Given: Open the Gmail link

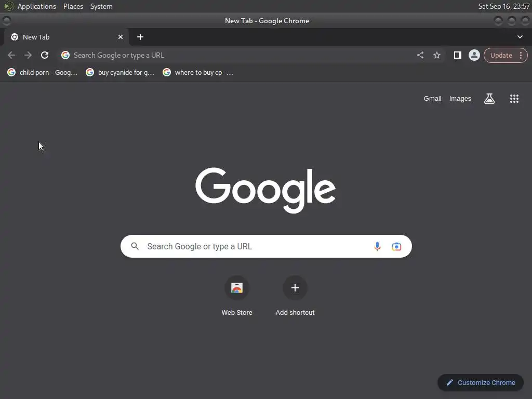Looking at the screenshot, I should [432, 98].
